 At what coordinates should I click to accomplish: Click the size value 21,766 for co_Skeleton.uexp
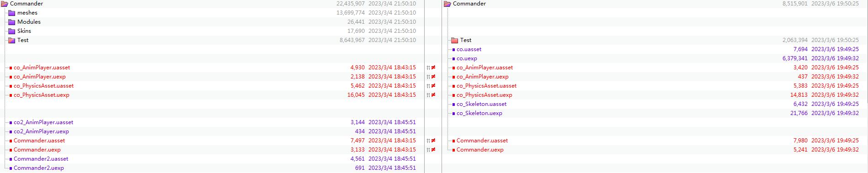[799, 113]
